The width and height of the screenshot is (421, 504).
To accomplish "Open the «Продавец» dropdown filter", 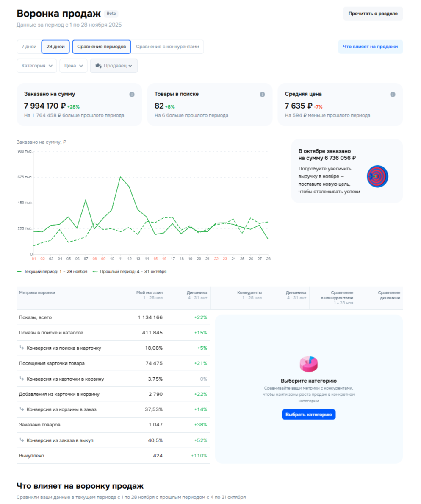I will (x=114, y=66).
